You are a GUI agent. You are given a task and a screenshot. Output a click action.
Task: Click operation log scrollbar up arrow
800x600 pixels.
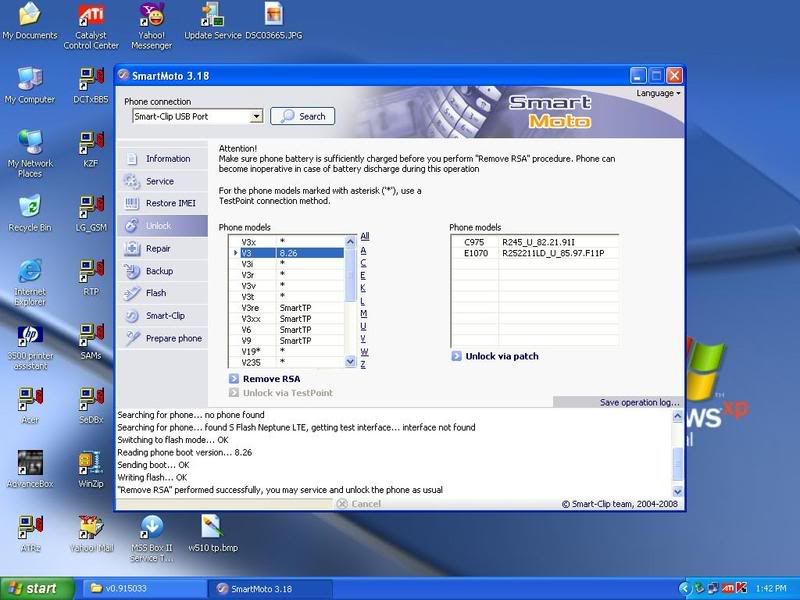pos(678,416)
